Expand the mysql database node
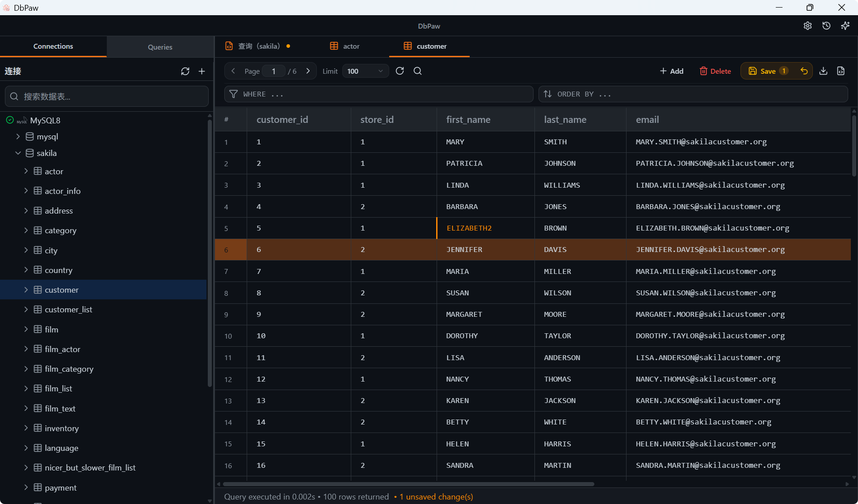858x504 pixels. point(18,137)
